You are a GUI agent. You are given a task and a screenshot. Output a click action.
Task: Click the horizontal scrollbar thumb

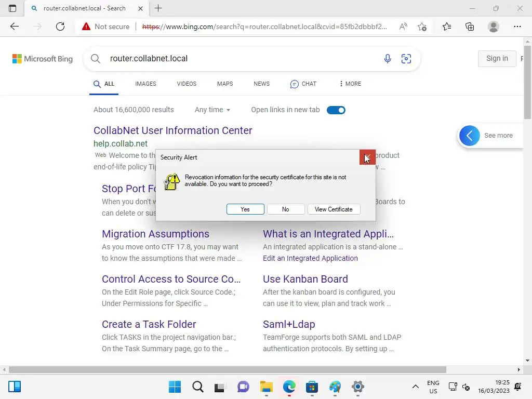228,369
